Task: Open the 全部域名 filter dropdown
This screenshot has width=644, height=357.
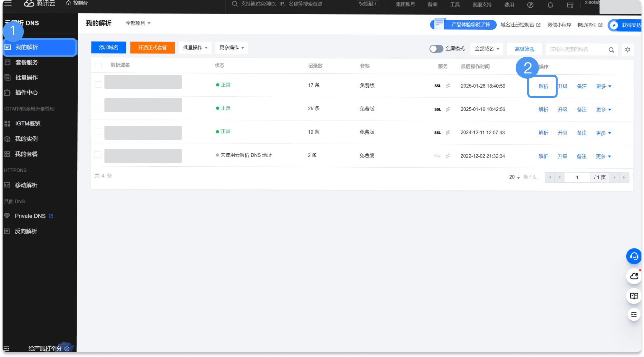Action: pos(487,49)
